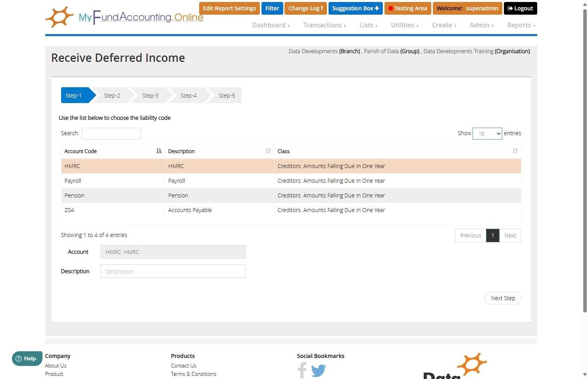The width and height of the screenshot is (588, 379).
Task: Open the Twitter bird icon
Action: tap(318, 371)
